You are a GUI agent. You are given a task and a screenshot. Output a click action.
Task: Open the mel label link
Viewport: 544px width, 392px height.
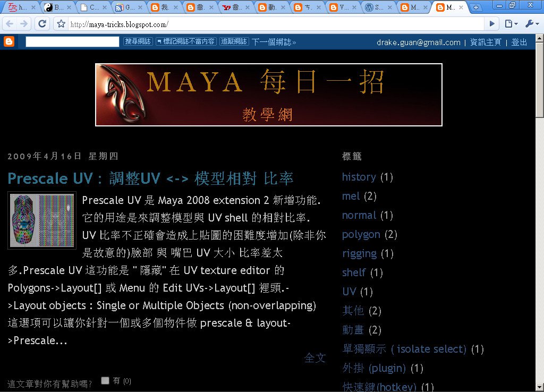coord(351,196)
